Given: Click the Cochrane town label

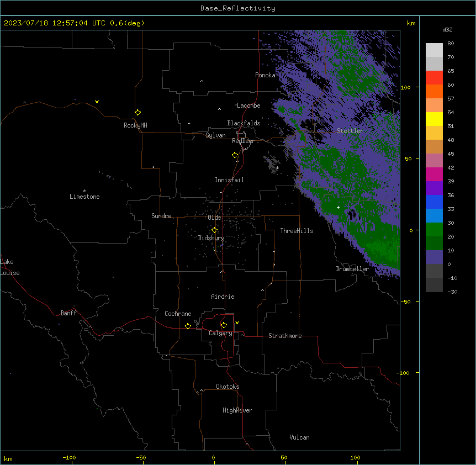Looking at the screenshot, I should [x=178, y=314].
